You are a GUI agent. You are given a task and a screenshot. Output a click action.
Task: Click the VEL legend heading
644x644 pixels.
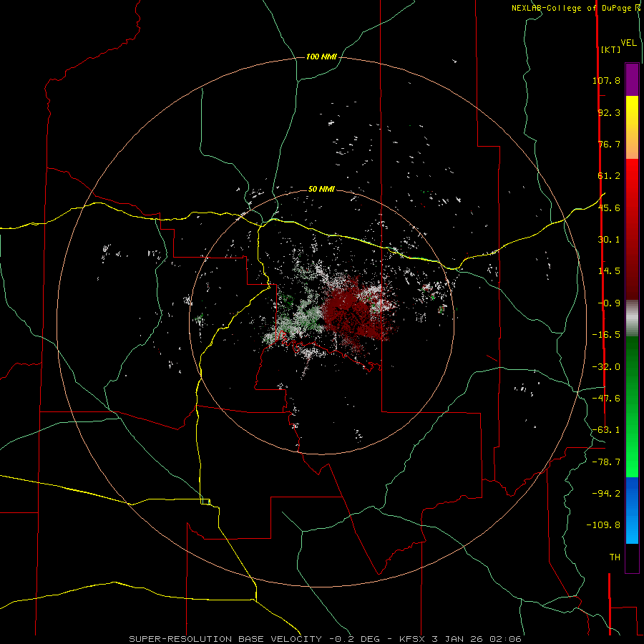point(628,43)
